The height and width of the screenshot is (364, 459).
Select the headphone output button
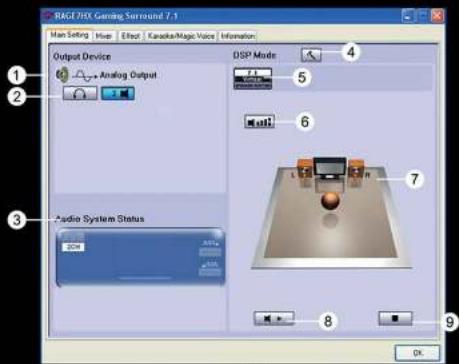[80, 93]
